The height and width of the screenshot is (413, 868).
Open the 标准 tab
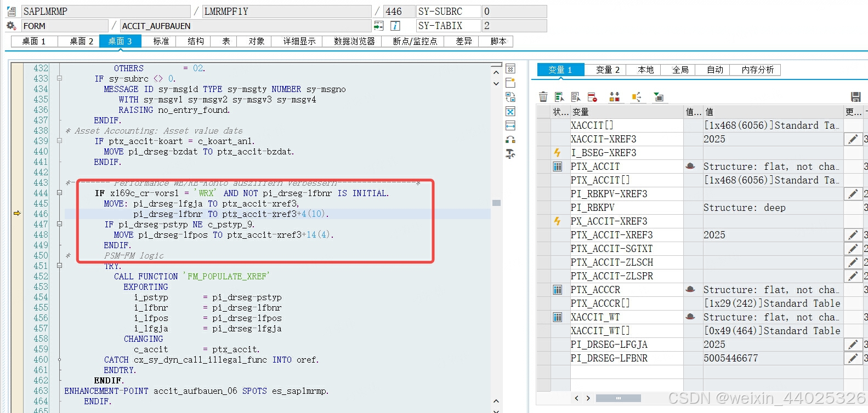tap(161, 41)
